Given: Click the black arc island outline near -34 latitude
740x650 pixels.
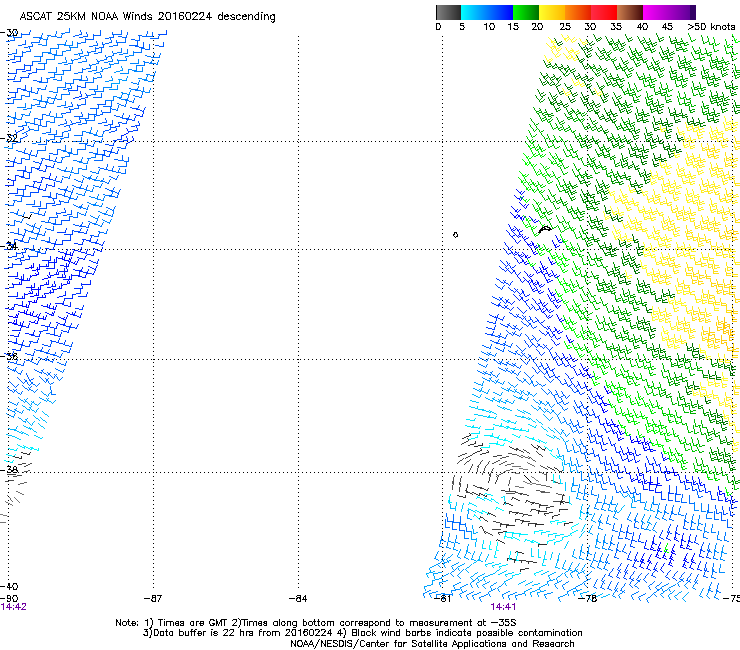Looking at the screenshot, I should tap(545, 229).
